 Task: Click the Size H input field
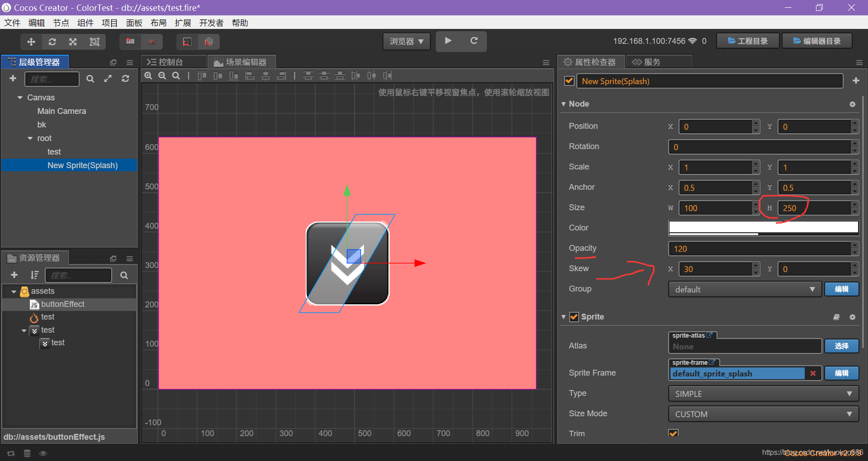click(x=814, y=208)
